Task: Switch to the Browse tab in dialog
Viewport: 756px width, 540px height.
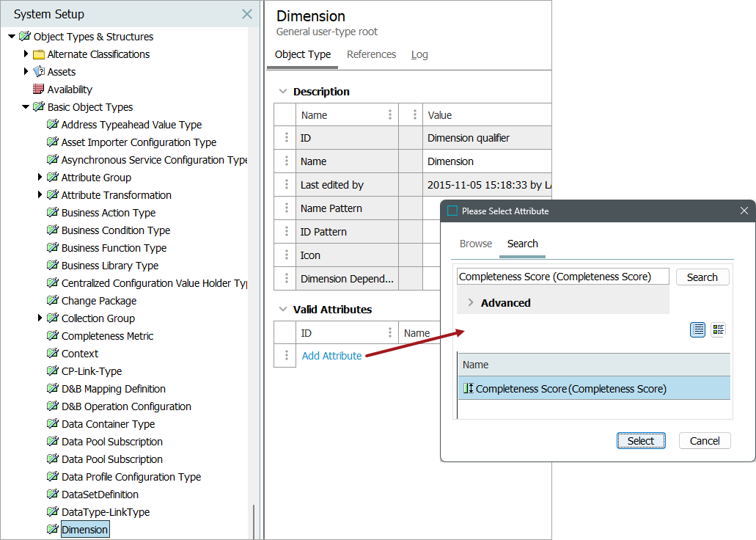Action: [x=476, y=244]
